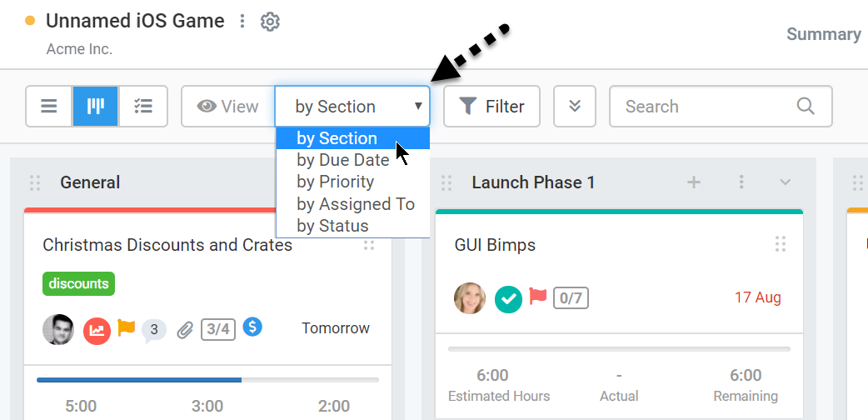This screenshot has width=868, height=420.
Task: Open the by Section view dropdown
Action: (x=352, y=107)
